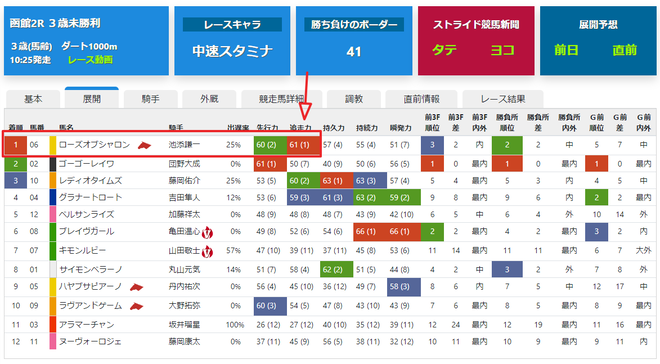The width and height of the screenshot is (660, 364).
Task: Click the blue 58 (3) cell for ハヤブサピアーノ
Action: 404,287
